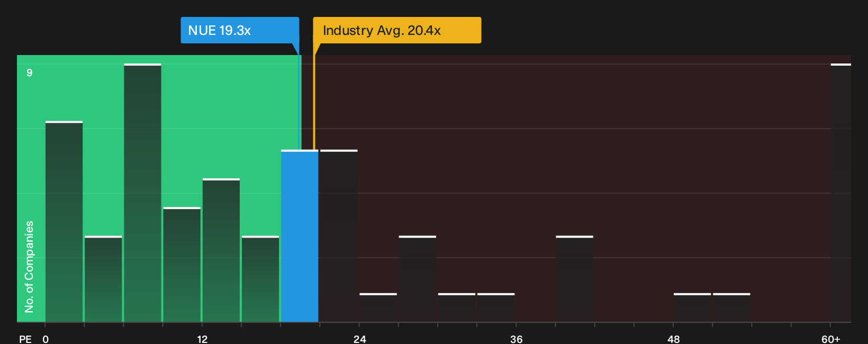Select the dark bar near PE 40
This screenshot has height=344, width=868.
coord(574,279)
